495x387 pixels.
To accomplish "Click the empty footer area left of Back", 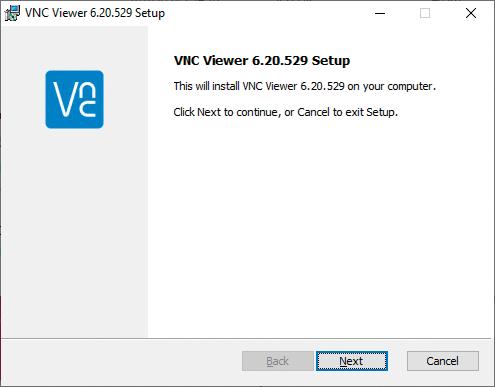I will (x=122, y=361).
